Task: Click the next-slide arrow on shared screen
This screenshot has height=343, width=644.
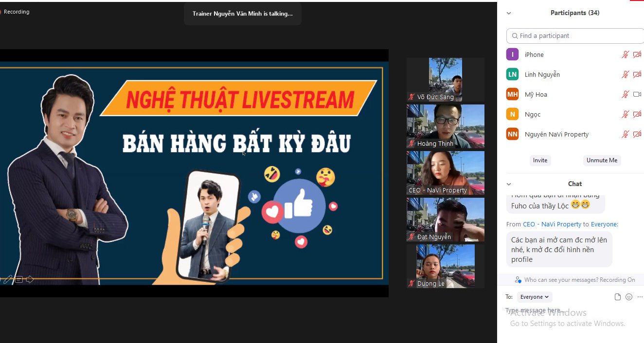Action: (30, 279)
